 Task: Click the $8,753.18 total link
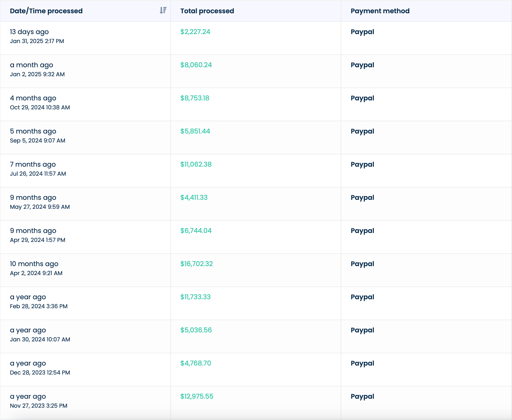tap(195, 98)
